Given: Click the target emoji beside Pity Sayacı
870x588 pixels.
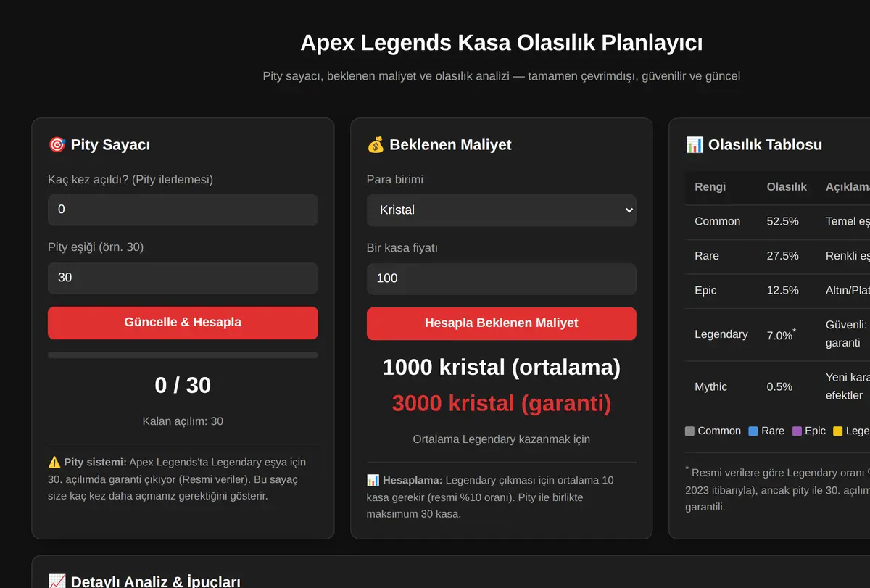Looking at the screenshot, I should click(x=57, y=145).
